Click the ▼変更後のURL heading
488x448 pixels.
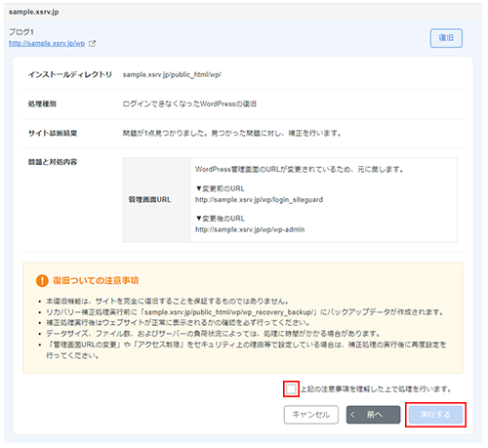coord(220,219)
